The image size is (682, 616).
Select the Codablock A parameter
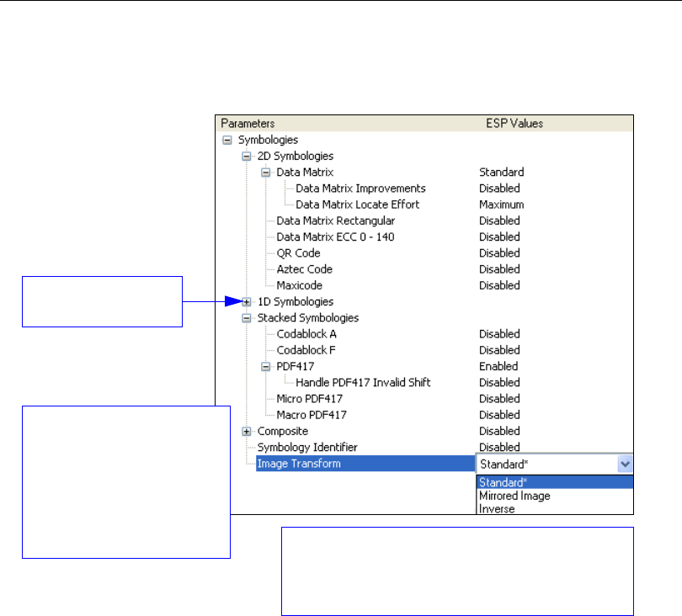306,334
